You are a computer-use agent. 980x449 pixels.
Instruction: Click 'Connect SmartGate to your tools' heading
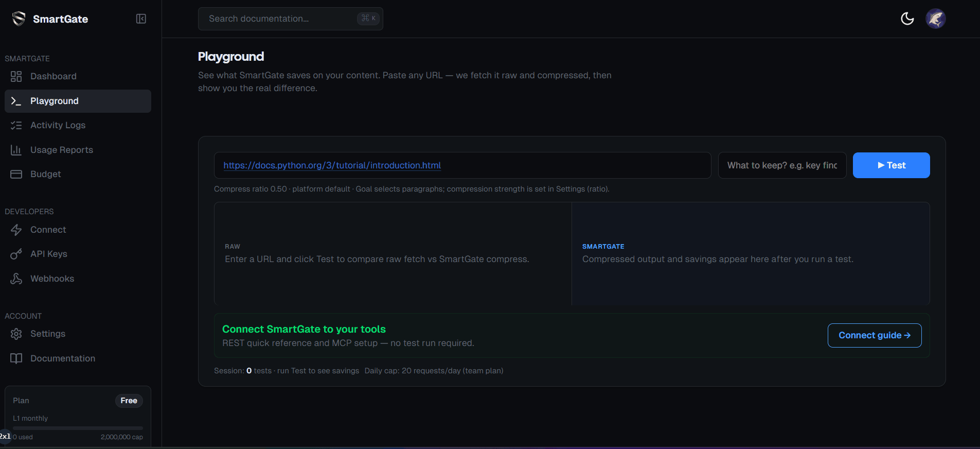click(304, 329)
